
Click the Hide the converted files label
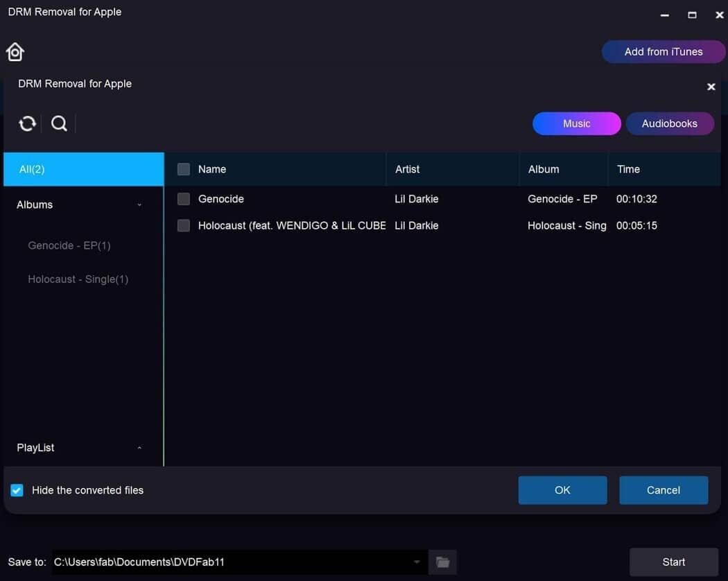pos(88,490)
